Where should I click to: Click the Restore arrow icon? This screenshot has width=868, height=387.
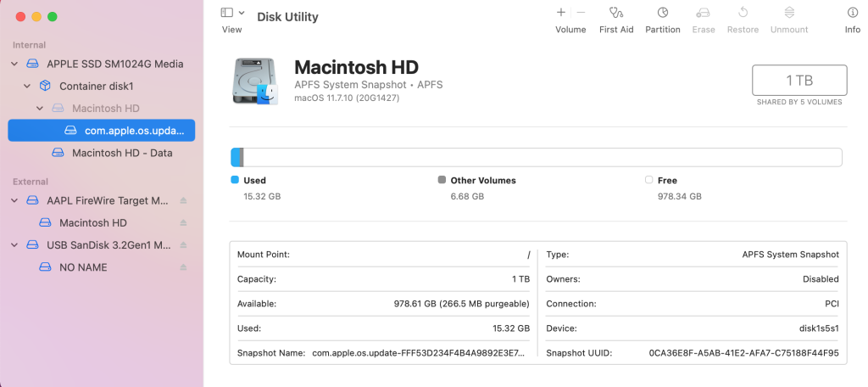point(743,12)
